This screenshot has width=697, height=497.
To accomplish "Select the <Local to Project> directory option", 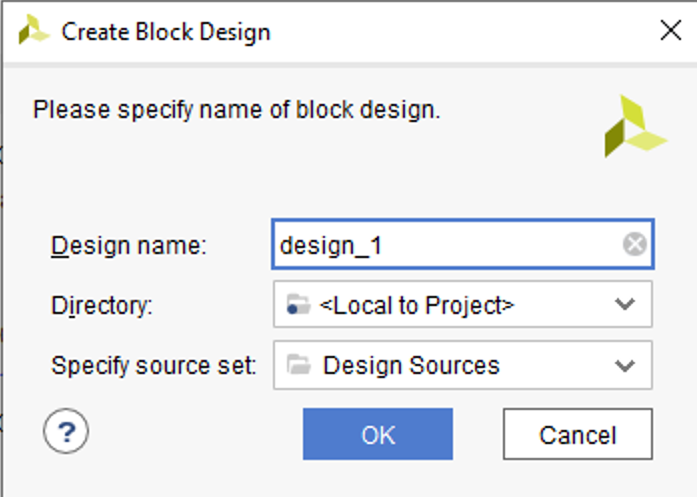I will pos(417,305).
